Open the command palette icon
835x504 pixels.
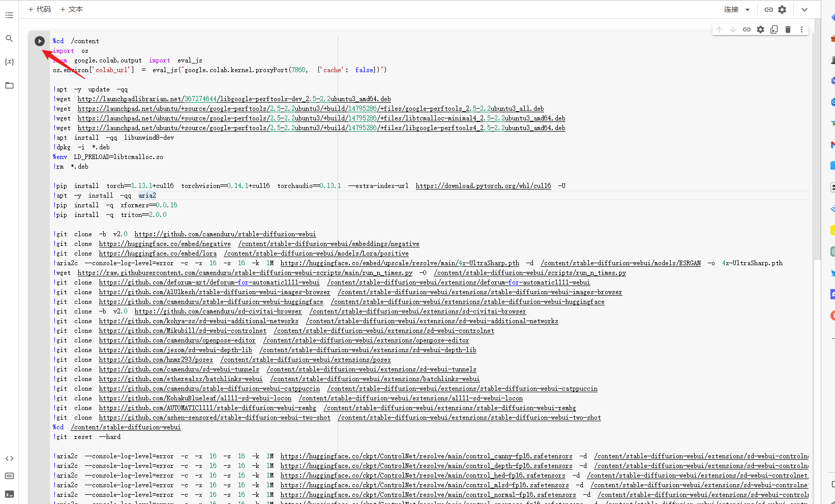[9, 476]
